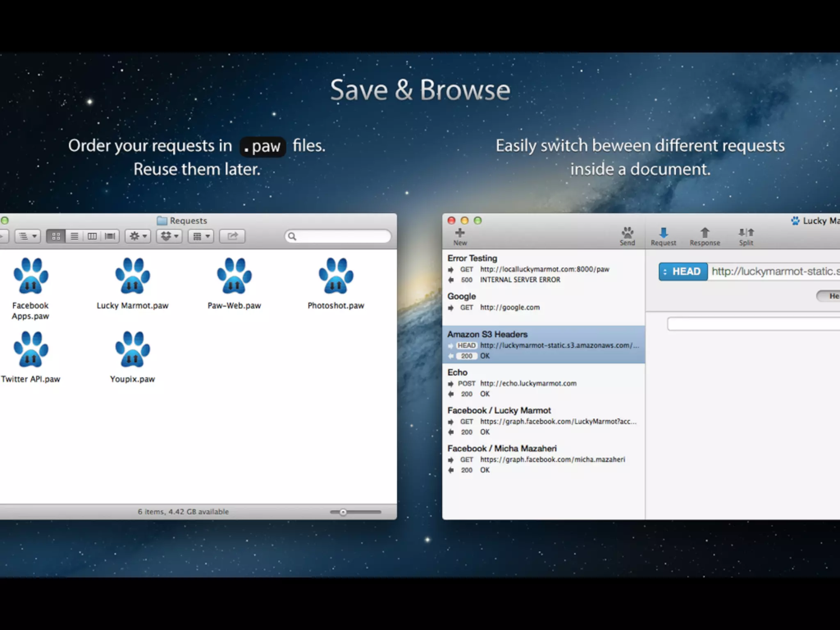Switch Finder to list view
This screenshot has height=630, width=840.
click(74, 236)
